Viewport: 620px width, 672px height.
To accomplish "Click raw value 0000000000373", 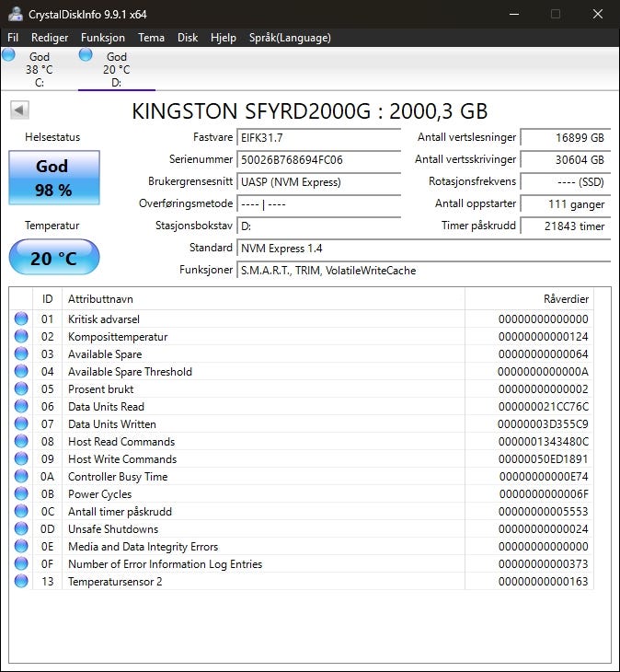I will (544, 563).
